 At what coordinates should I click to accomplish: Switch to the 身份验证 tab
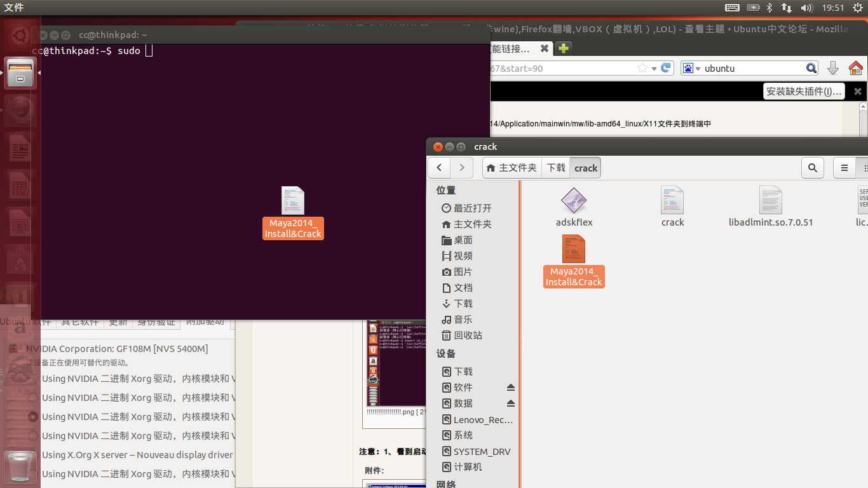click(x=157, y=322)
